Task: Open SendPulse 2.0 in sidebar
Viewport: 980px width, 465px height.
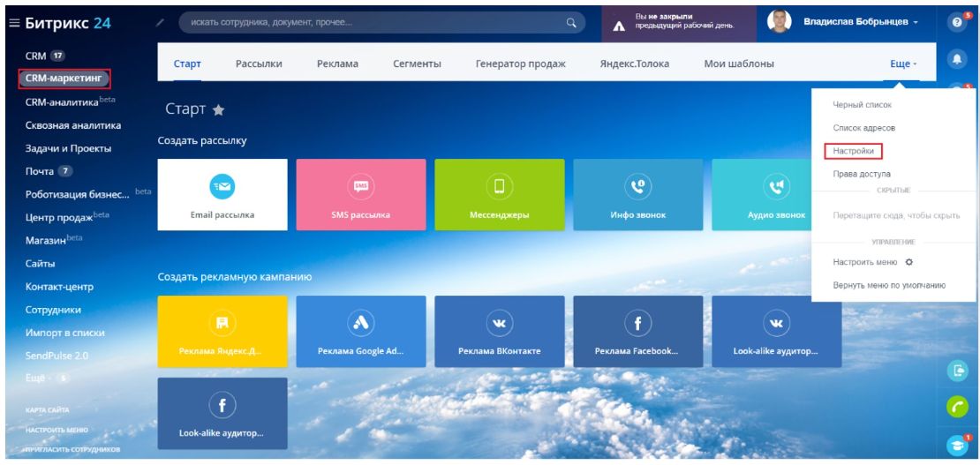Action: (57, 355)
